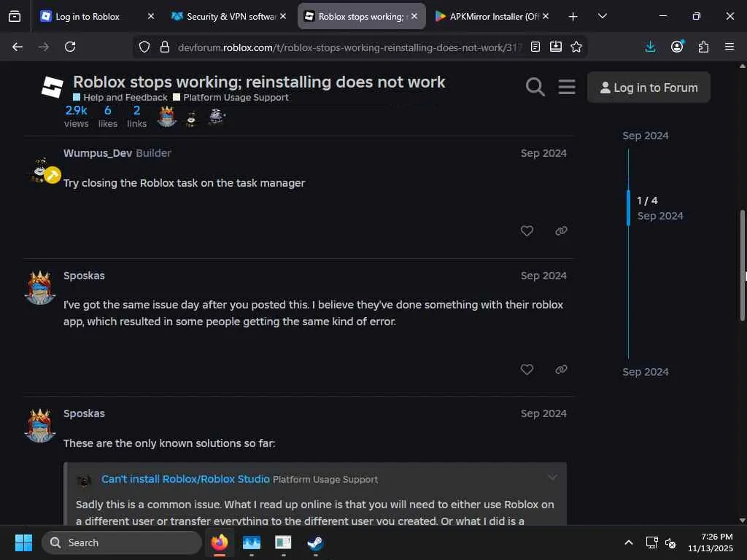List all tabs dropdown arrow
The image size is (747, 560).
coord(602,16)
